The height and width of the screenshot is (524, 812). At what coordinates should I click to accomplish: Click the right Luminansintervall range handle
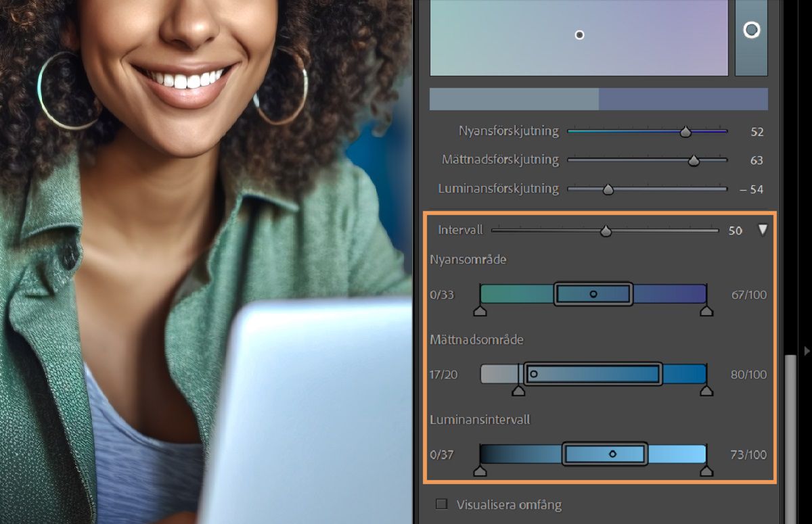click(x=706, y=470)
